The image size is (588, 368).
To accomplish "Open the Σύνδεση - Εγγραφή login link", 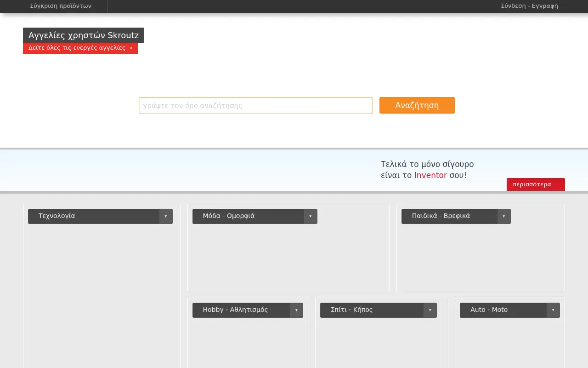I will pyautogui.click(x=529, y=6).
